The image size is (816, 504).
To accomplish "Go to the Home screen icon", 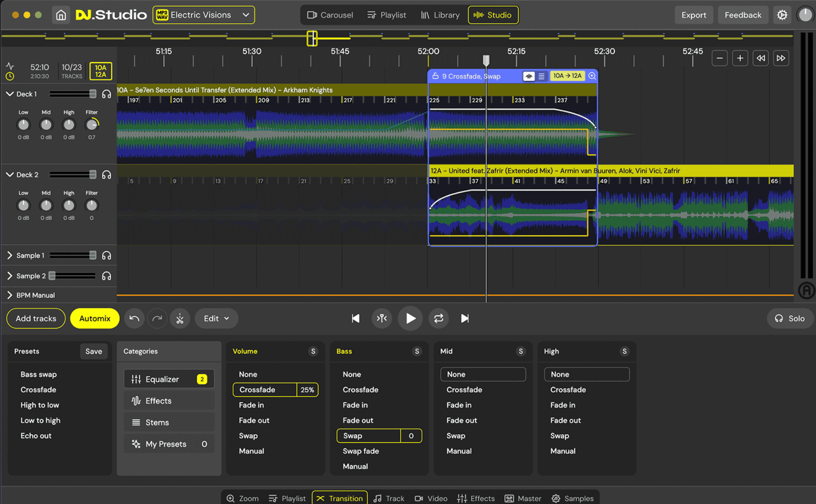I will click(x=61, y=15).
